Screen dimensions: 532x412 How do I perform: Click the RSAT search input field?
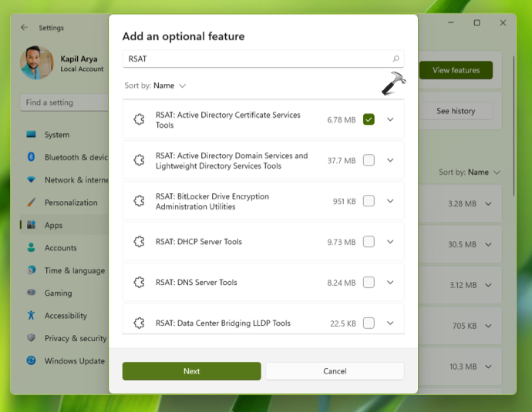254,59
